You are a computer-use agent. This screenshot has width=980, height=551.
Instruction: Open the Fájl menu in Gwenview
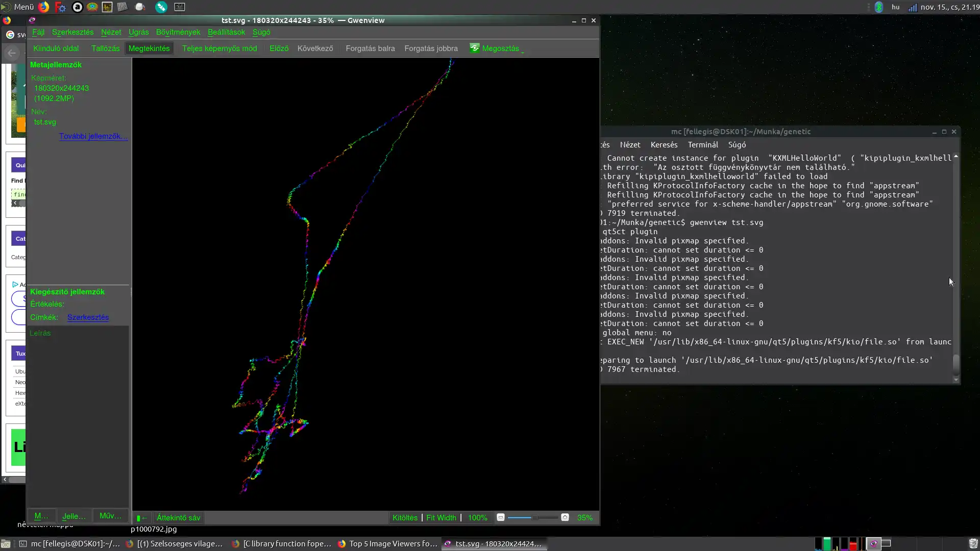(x=37, y=32)
